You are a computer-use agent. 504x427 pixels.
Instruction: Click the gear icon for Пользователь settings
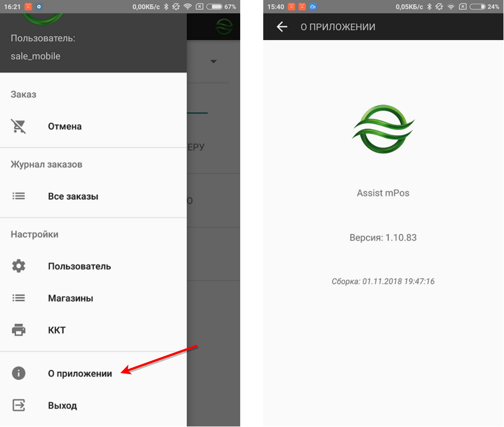(18, 266)
